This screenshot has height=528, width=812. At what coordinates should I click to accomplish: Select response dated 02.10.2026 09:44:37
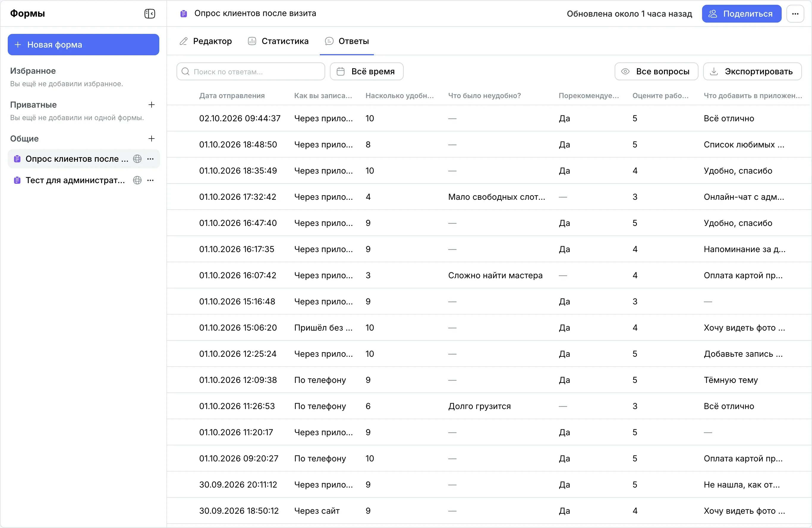(x=489, y=118)
